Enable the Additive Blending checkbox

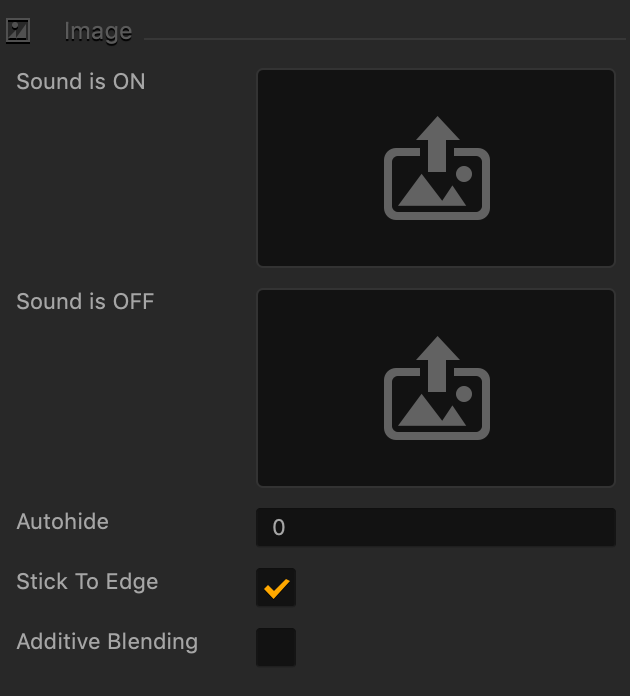[x=276, y=647]
